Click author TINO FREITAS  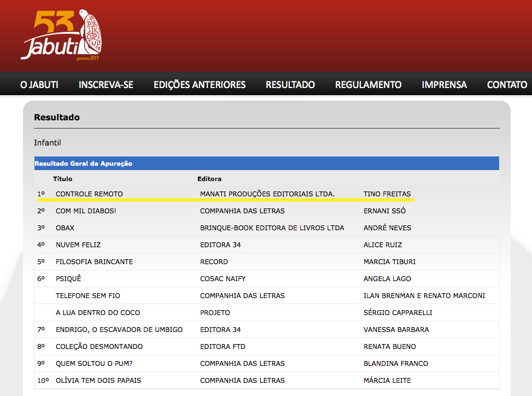click(x=387, y=194)
